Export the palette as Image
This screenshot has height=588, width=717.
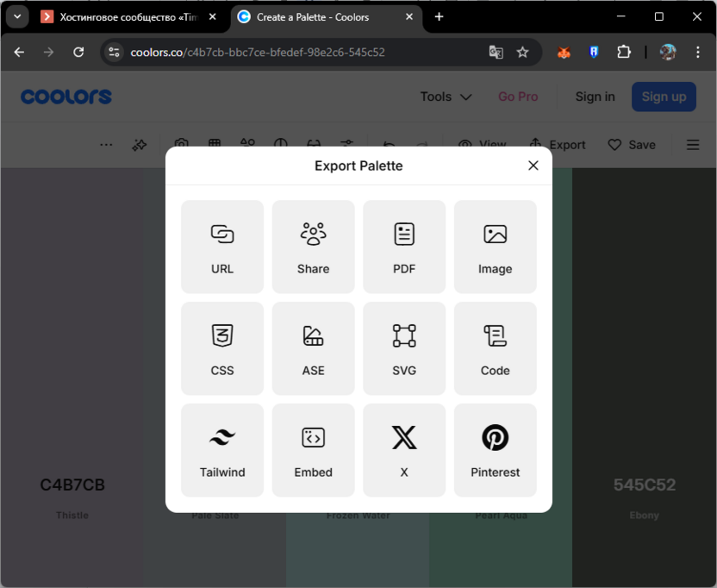(496, 247)
